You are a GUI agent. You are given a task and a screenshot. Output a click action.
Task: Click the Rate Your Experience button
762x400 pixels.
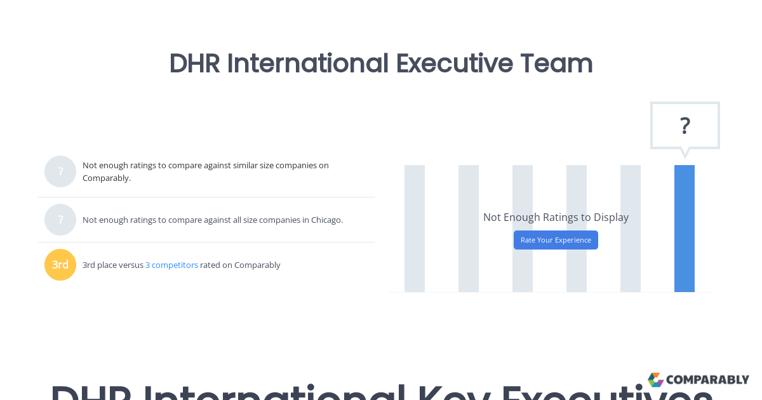point(555,240)
